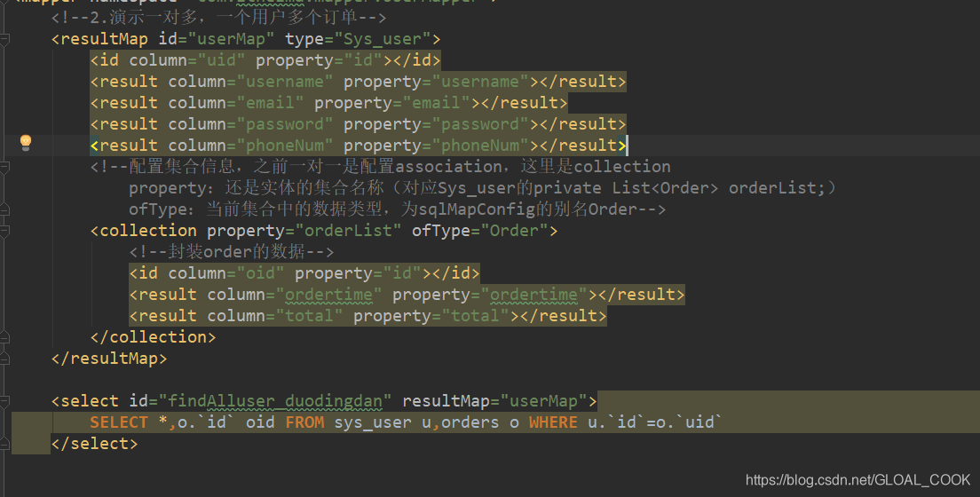Collapse fold marker beside select findAlluser_duodingdan

(x=4, y=401)
